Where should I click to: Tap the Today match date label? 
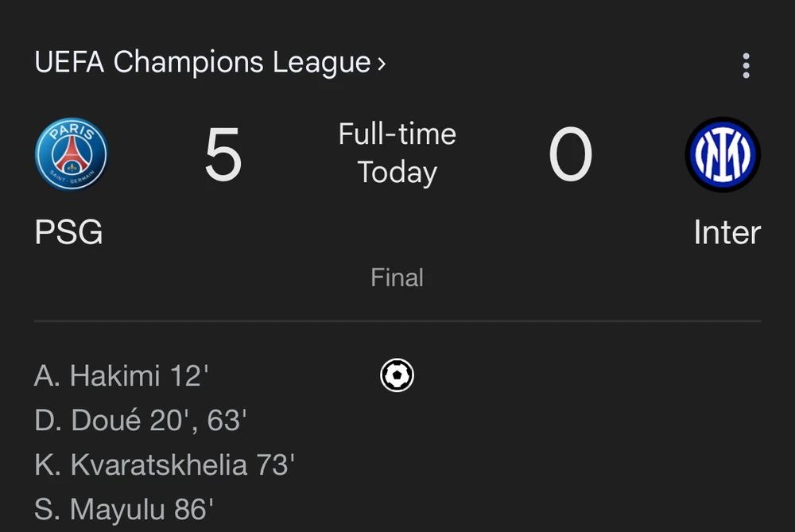pos(397,173)
